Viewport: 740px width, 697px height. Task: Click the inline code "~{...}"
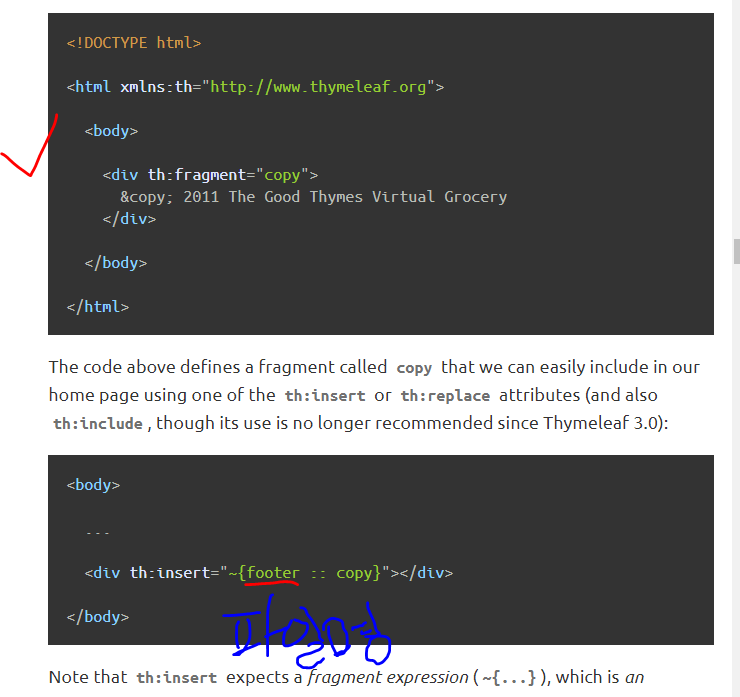[509, 678]
